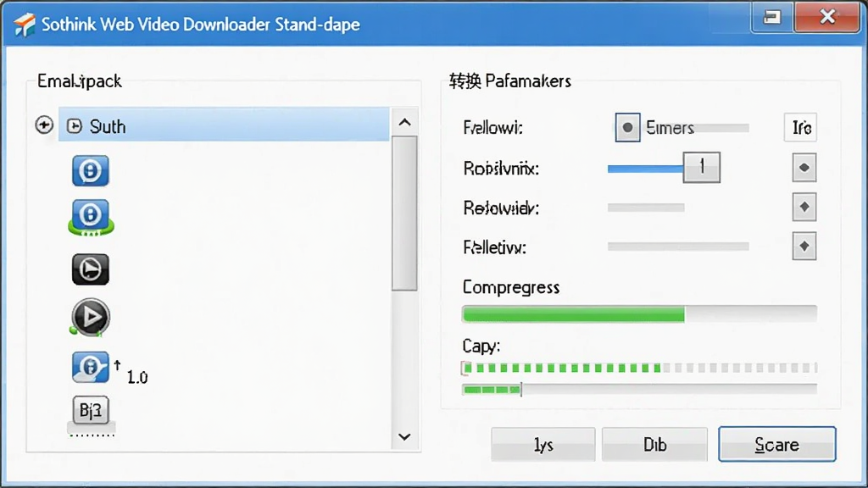Select the first blue lock icon
The height and width of the screenshot is (488, 868).
click(x=90, y=171)
